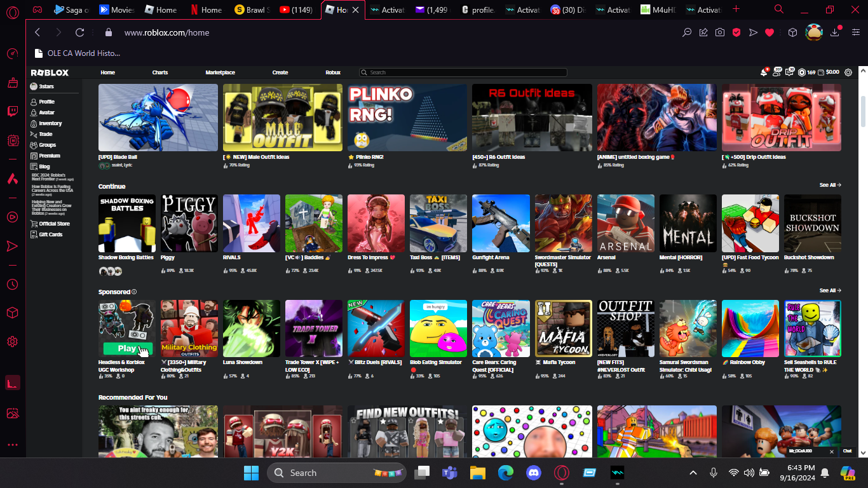Open the Player icon in sidebar
The image size is (868, 488).
(x=12, y=217)
